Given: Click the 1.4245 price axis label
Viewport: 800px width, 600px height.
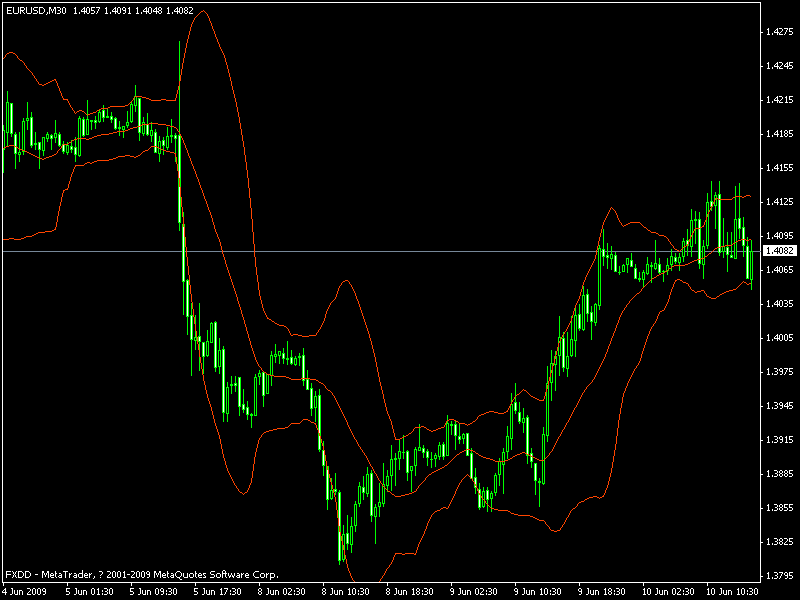Looking at the screenshot, I should (780, 66).
